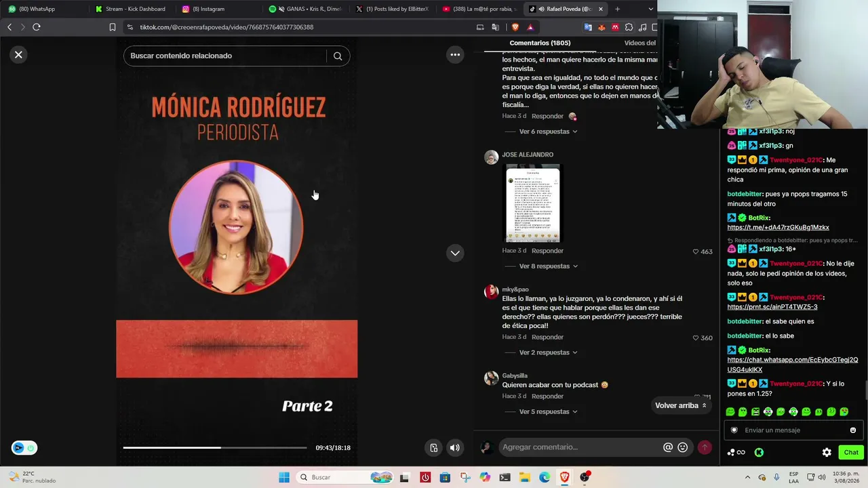Open emoji picker in TikTok comment box

683,447
